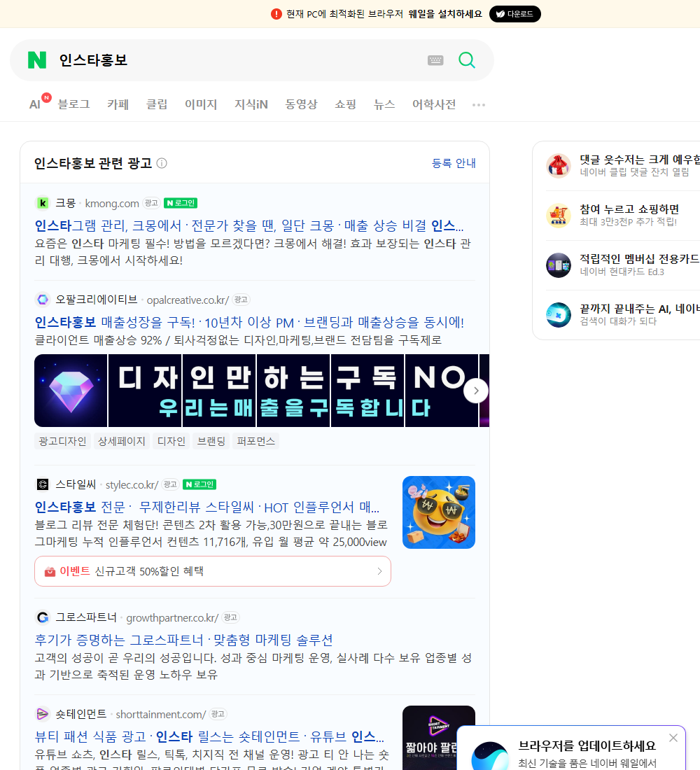Click the green Naver N logo

37,60
